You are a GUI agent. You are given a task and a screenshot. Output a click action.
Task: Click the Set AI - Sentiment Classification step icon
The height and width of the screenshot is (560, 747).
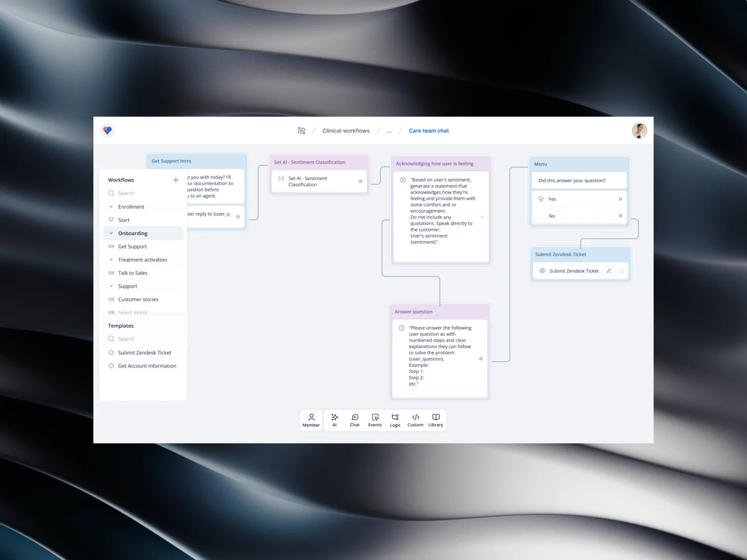(281, 178)
